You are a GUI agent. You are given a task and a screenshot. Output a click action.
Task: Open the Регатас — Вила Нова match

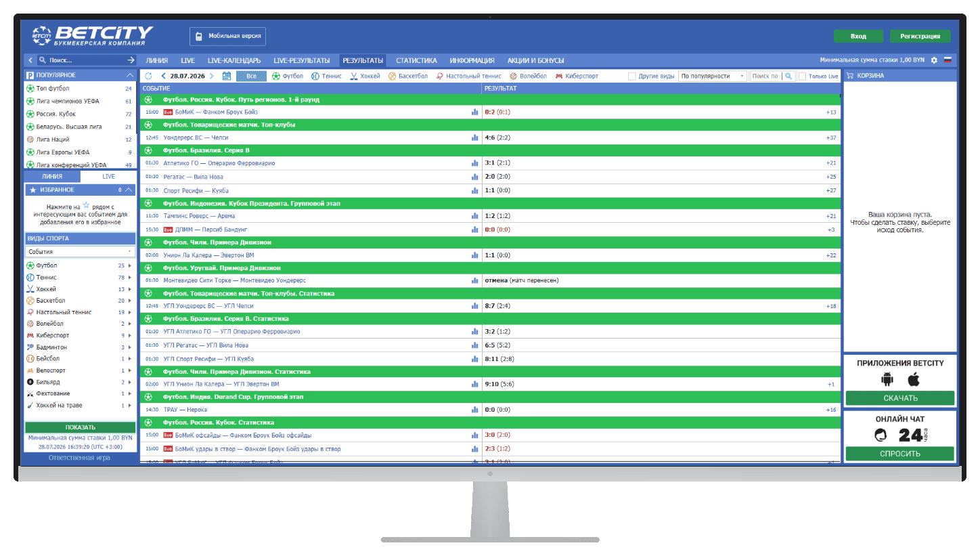pos(194,177)
